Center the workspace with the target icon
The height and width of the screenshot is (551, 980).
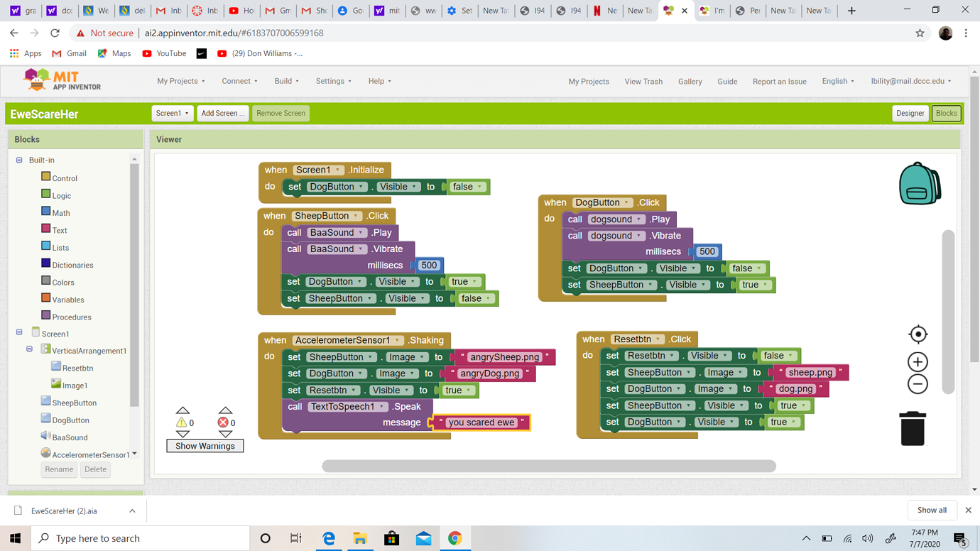pyautogui.click(x=918, y=334)
